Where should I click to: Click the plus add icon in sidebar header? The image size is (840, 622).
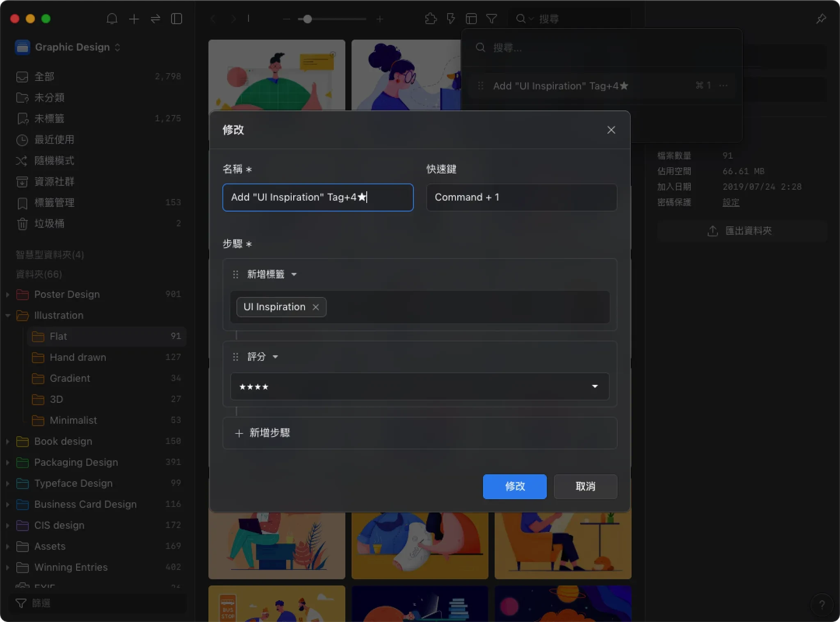click(x=134, y=19)
